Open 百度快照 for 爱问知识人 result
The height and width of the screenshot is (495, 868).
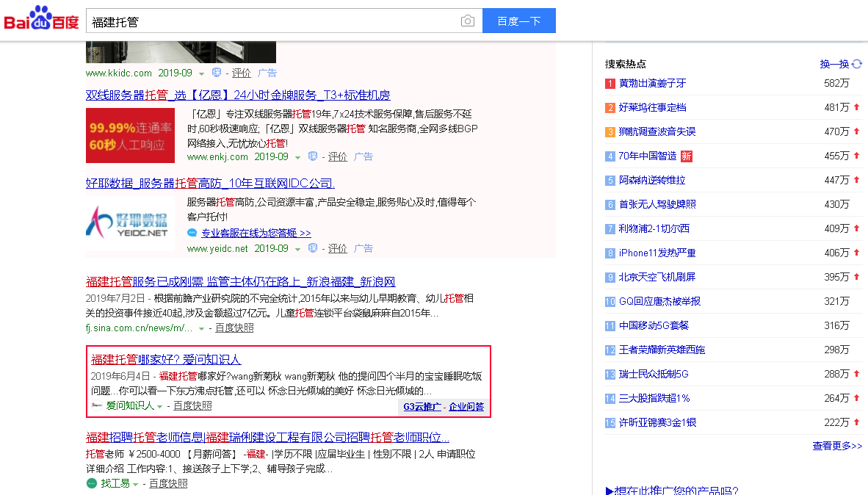[x=192, y=406]
